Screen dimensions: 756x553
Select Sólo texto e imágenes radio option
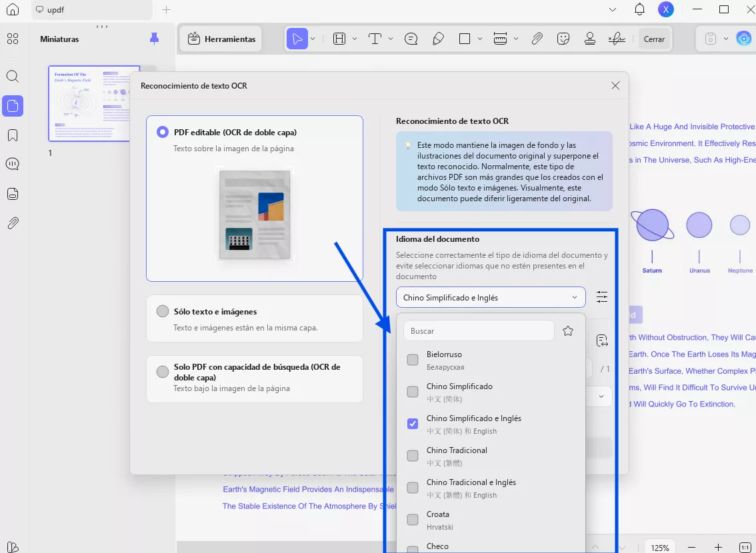coord(163,312)
